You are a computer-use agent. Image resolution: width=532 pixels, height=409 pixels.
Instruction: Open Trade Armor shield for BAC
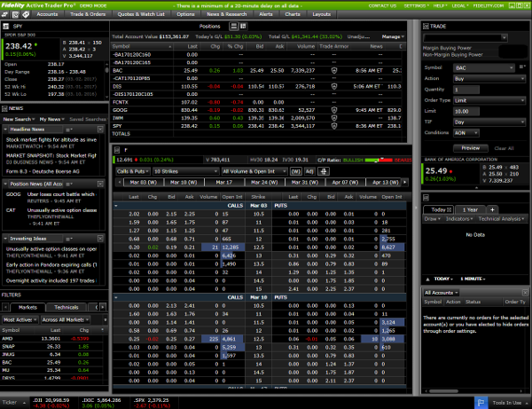[x=334, y=71]
